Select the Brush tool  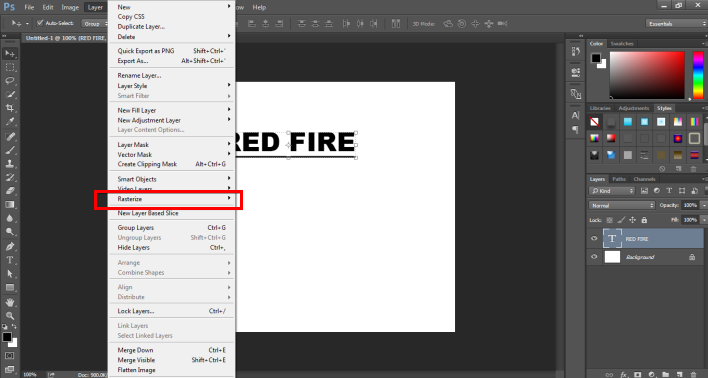coord(10,150)
